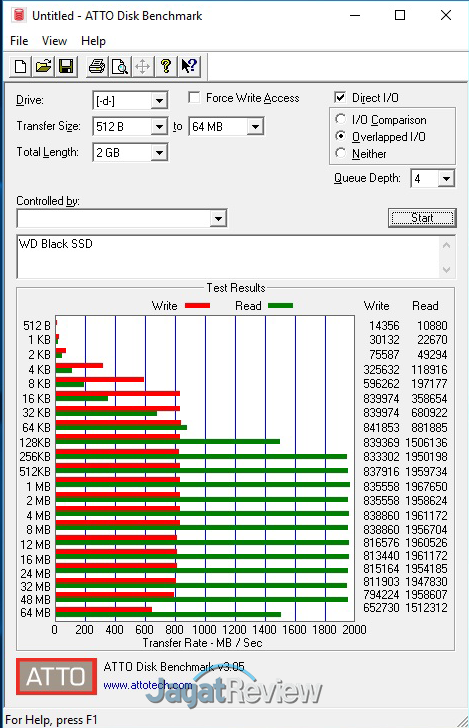Enable the Force Write Access checkbox
Screen dimensions: 469x728
(194, 98)
